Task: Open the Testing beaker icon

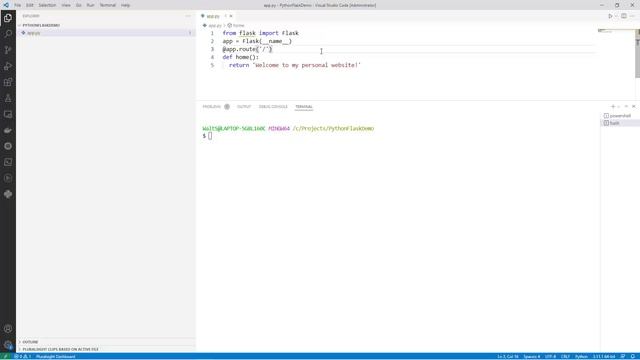Action: click(x=8, y=98)
